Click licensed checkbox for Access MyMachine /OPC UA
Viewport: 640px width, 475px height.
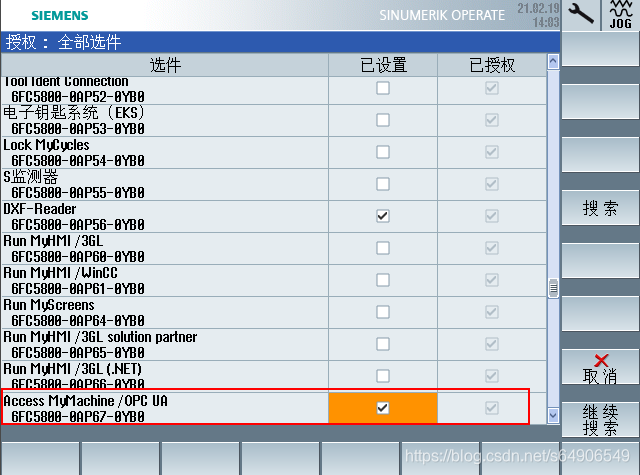coord(492,408)
